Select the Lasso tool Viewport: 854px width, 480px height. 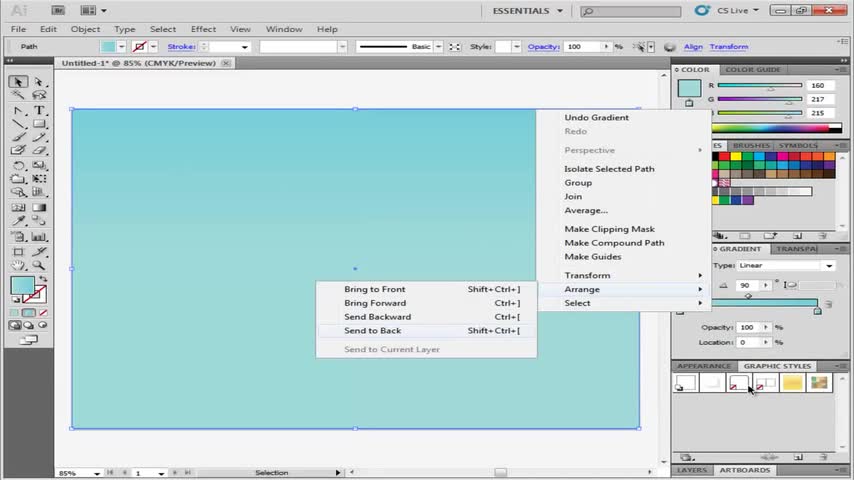pos(39,95)
